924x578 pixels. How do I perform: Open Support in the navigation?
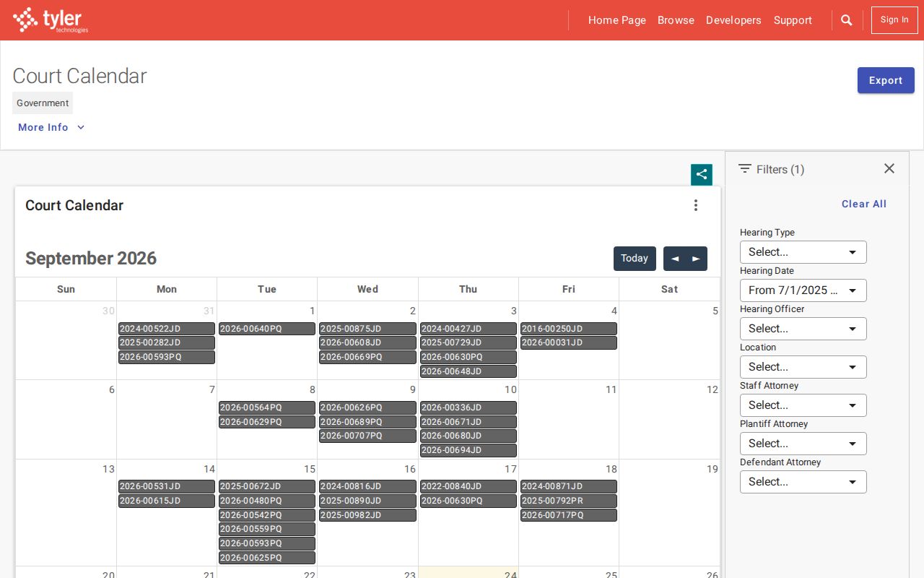click(793, 20)
